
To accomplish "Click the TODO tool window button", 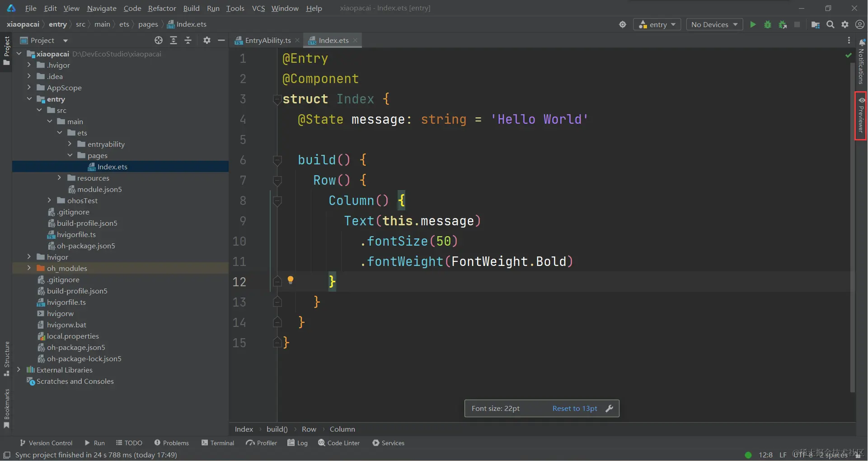I will 129,443.
